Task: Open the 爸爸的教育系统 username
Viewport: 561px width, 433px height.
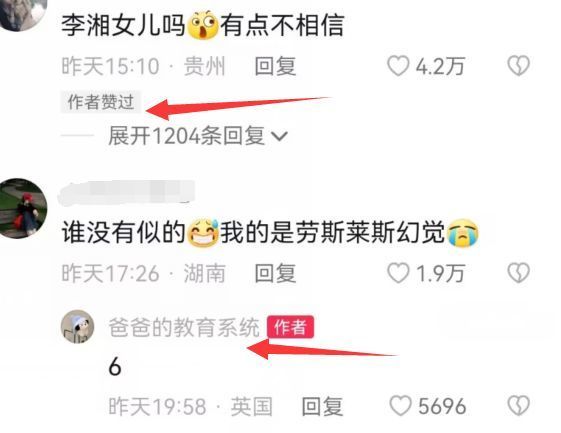Action: [184, 327]
